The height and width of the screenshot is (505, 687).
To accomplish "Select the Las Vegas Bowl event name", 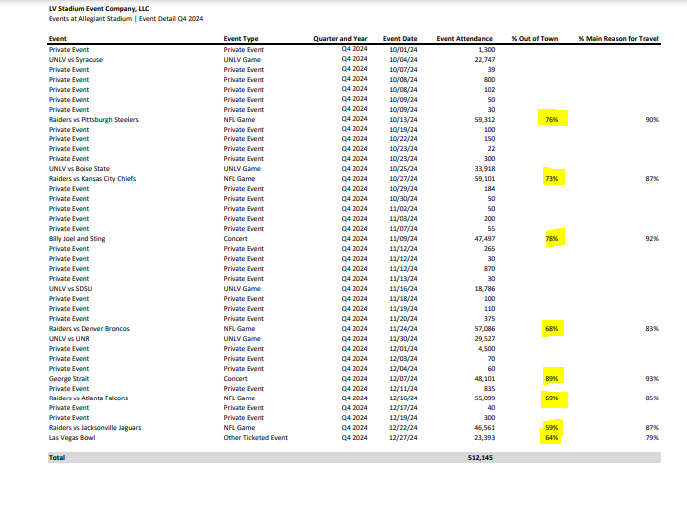I will point(72,437).
